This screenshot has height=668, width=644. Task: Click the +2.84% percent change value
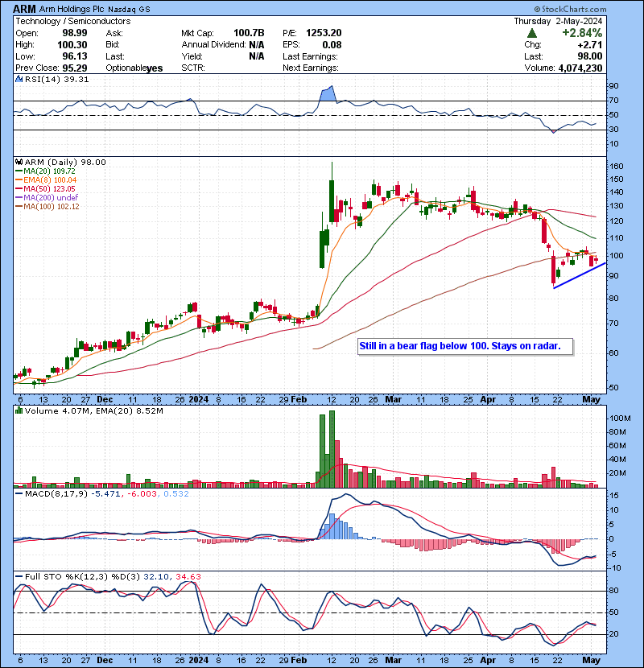click(x=582, y=33)
